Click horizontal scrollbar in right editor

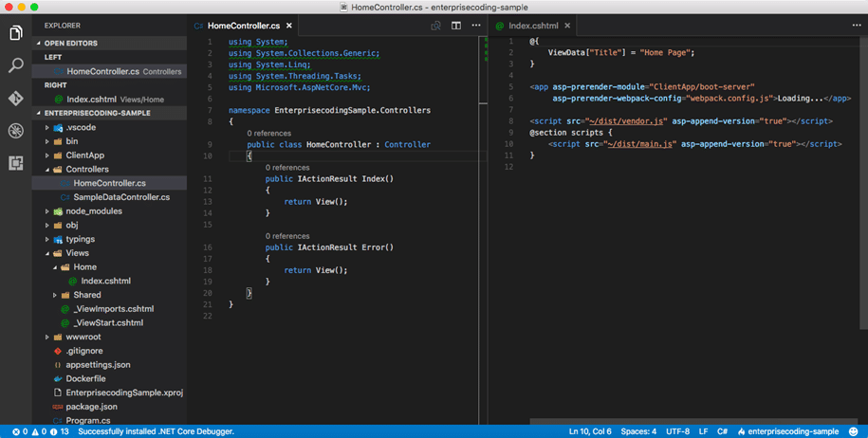[x=693, y=421]
